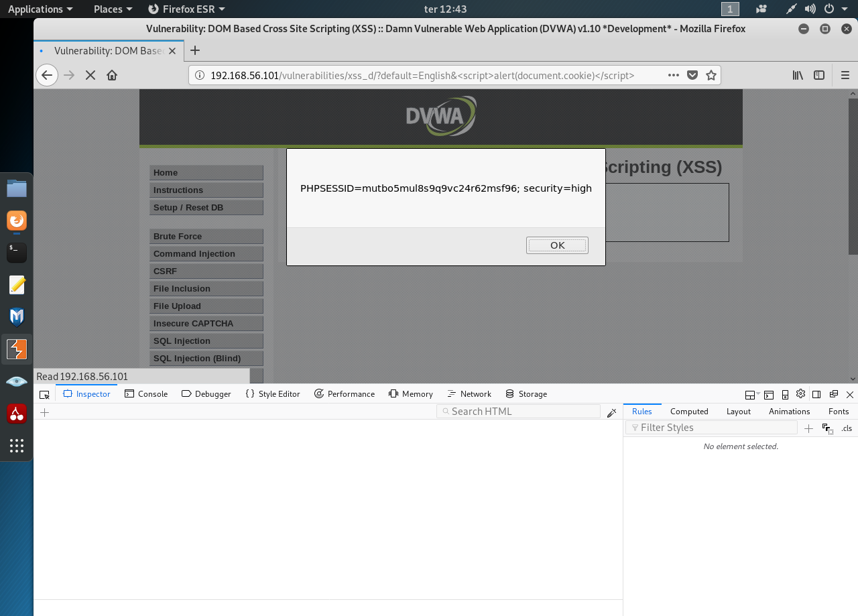Go back with the browser back arrow
Image resolution: width=858 pixels, height=616 pixels.
point(46,75)
